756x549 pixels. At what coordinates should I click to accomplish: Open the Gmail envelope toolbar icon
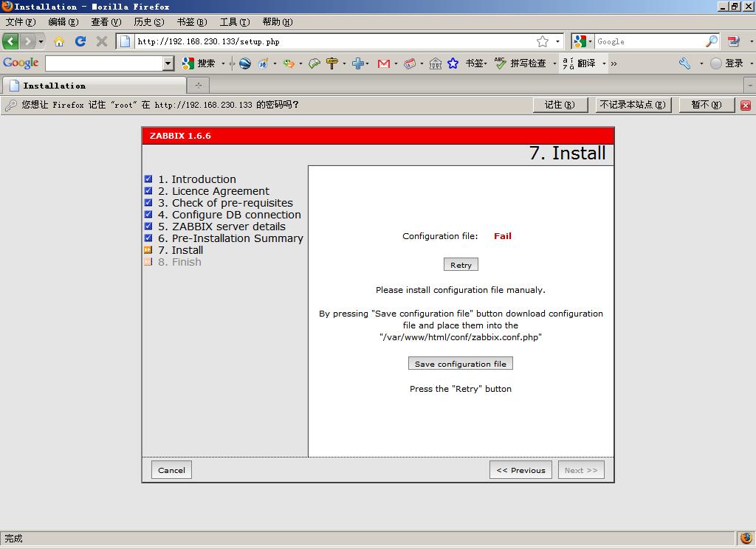point(384,63)
